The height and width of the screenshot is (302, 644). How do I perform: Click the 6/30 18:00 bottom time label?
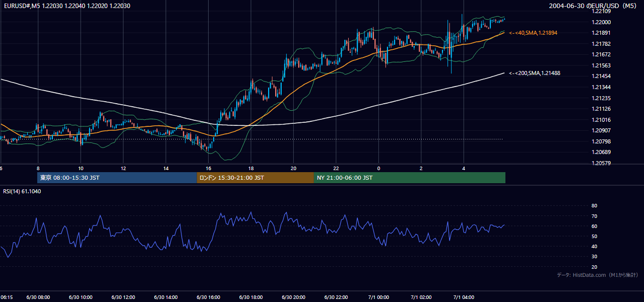[251, 297]
